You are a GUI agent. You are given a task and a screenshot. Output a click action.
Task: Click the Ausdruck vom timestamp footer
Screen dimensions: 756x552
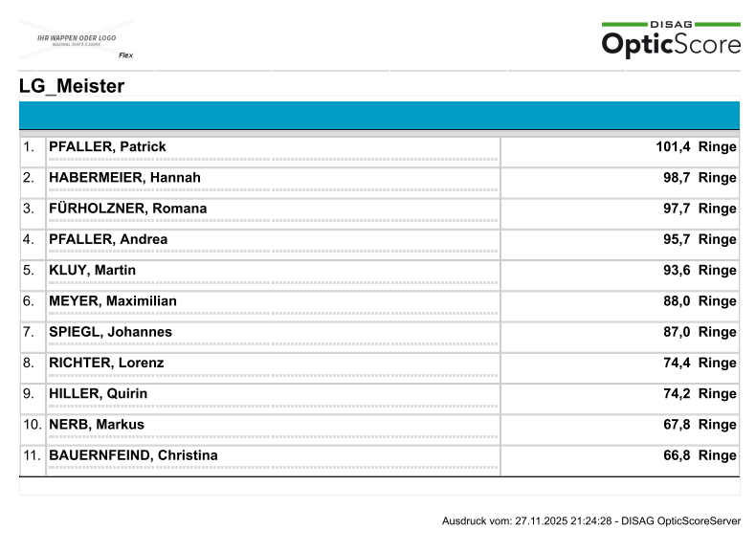(590, 521)
